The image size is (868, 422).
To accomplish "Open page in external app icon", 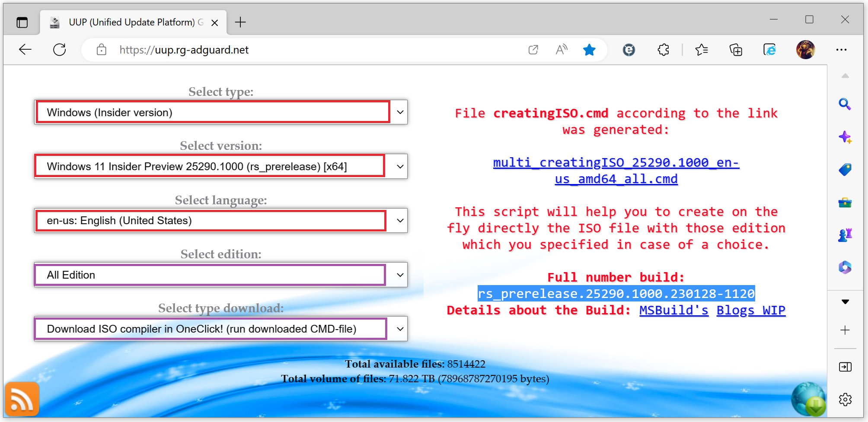I will pos(533,50).
